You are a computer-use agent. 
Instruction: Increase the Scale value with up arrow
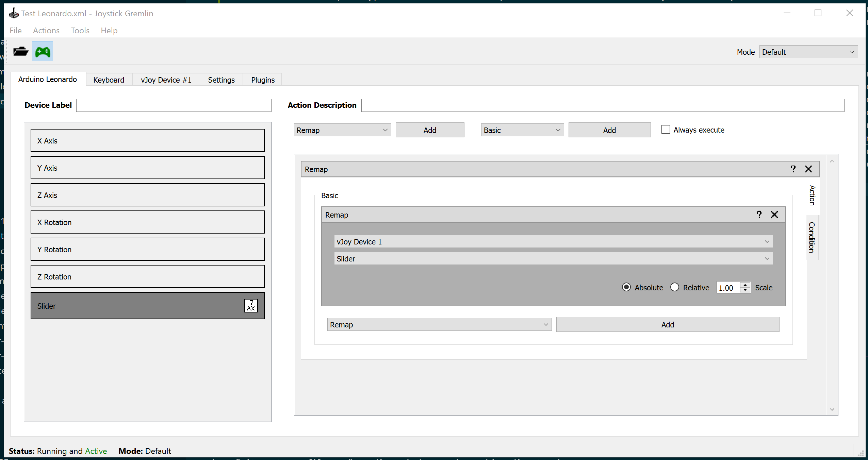pos(745,285)
